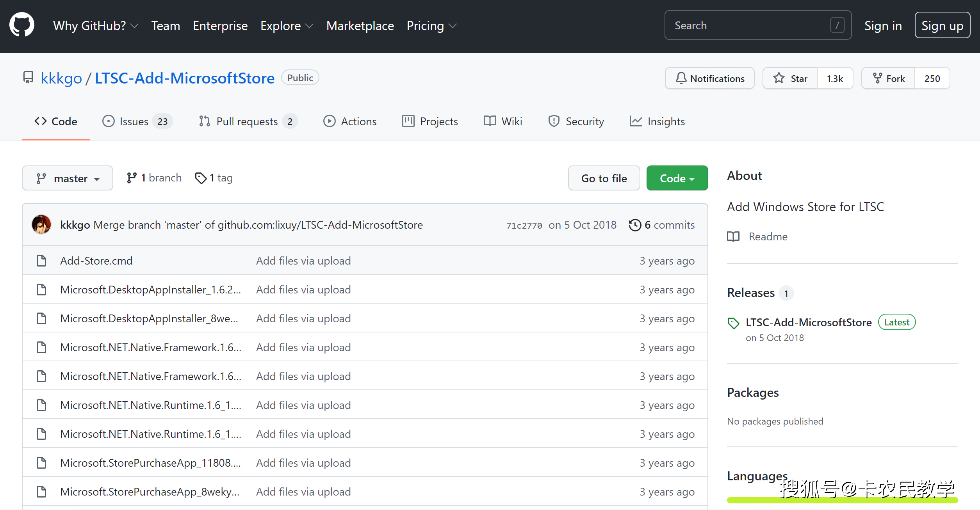
Task: Switch to the Issues tab
Action: pos(137,121)
